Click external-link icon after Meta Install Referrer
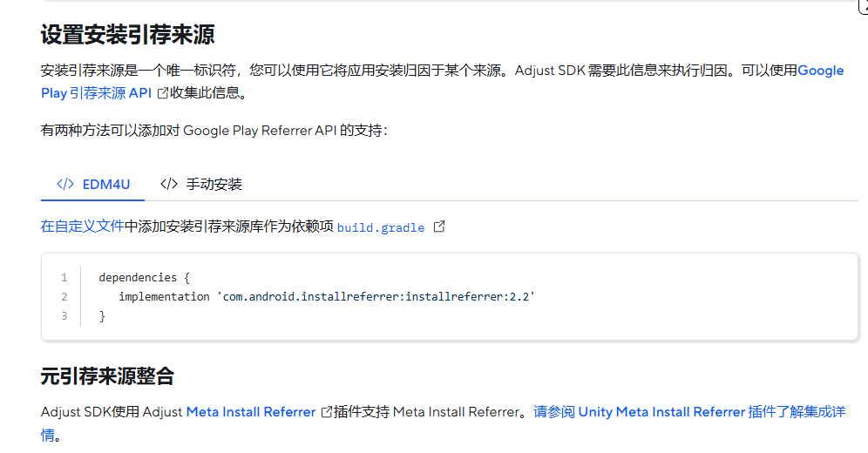868x453 pixels. click(x=327, y=411)
